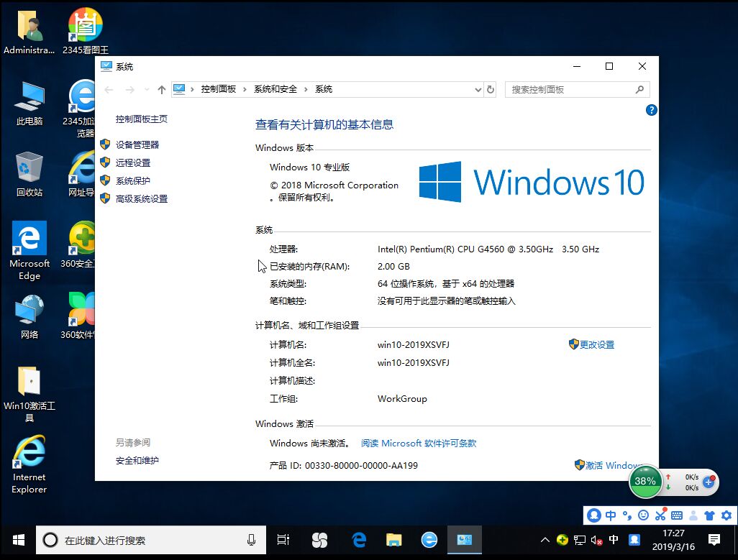Click the Back arrow in System window
The image size is (738, 560).
pyautogui.click(x=109, y=89)
